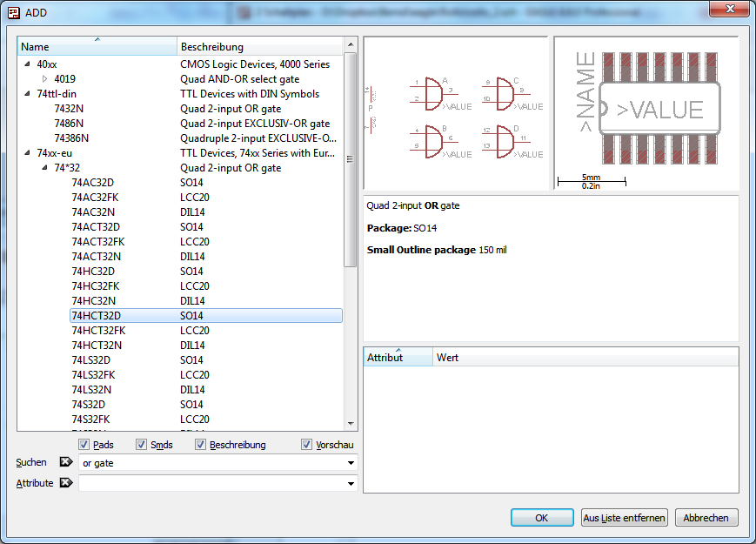This screenshot has height=544, width=756.
Task: Toggle the Smds checkbox
Action: tap(141, 444)
